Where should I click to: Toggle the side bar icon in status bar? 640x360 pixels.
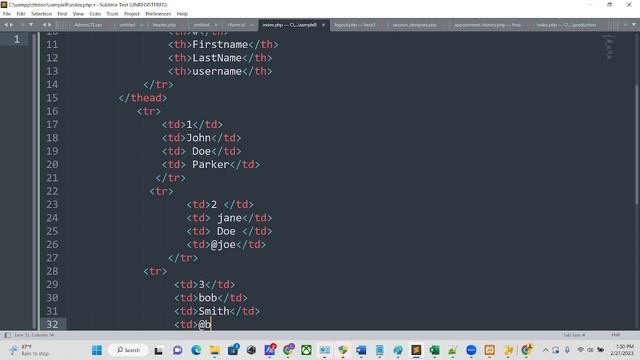[7, 335]
